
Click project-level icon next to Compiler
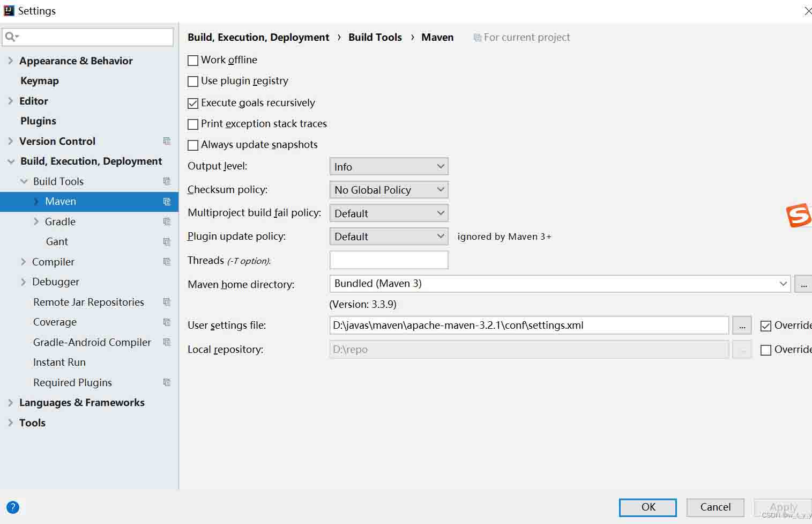point(167,262)
